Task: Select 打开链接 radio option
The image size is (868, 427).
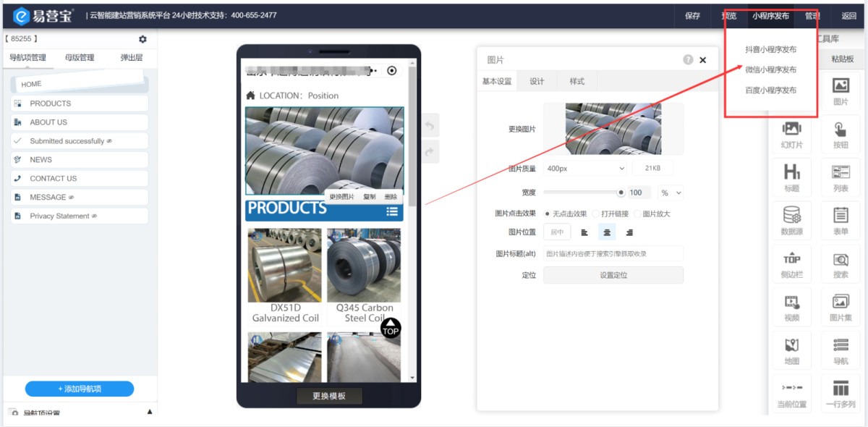Action: pos(596,213)
